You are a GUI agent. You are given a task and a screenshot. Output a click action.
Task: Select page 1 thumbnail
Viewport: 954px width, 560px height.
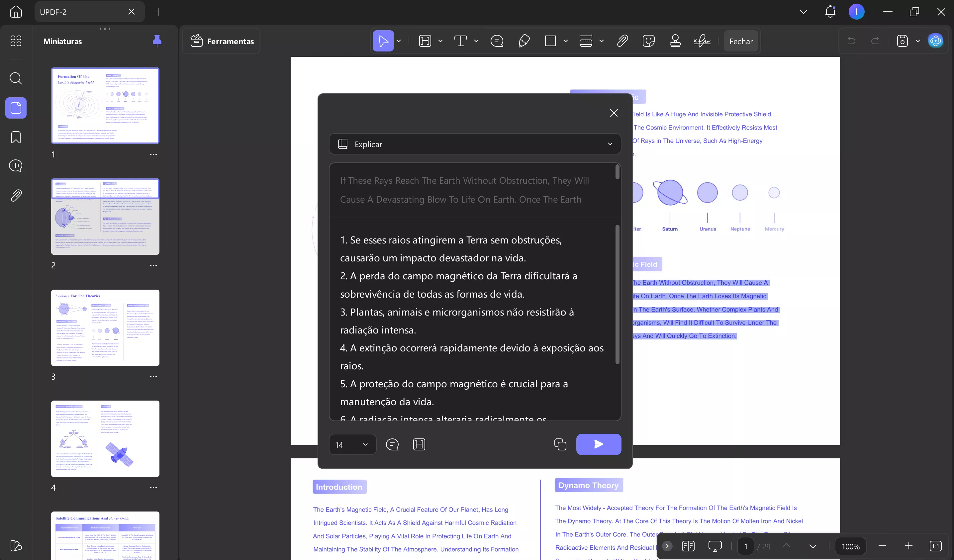pyautogui.click(x=105, y=106)
